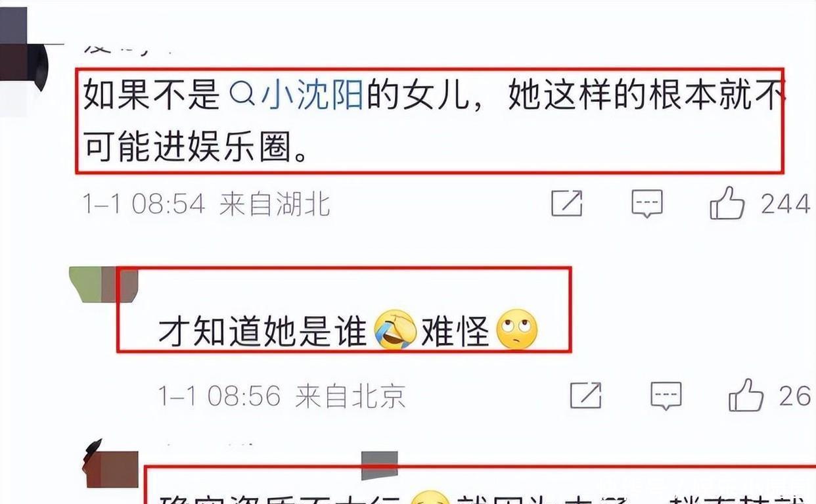This screenshot has width=816, height=504.
Task: Select the 26 like count
Action: click(795, 395)
